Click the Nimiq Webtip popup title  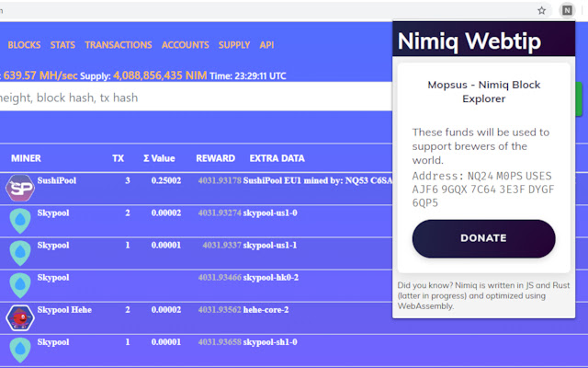click(x=469, y=40)
